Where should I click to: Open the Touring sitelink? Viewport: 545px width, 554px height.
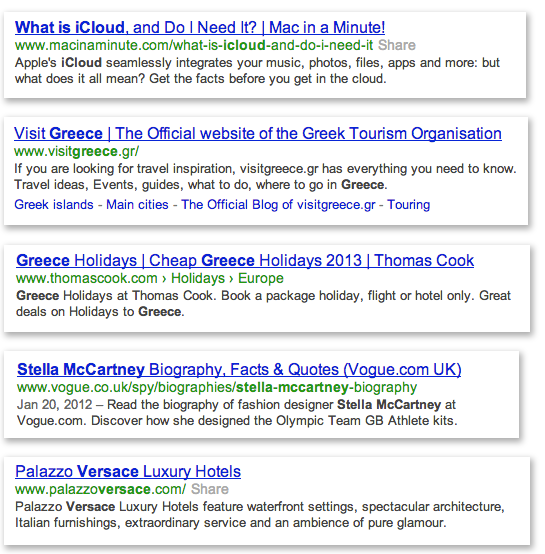coord(409,205)
